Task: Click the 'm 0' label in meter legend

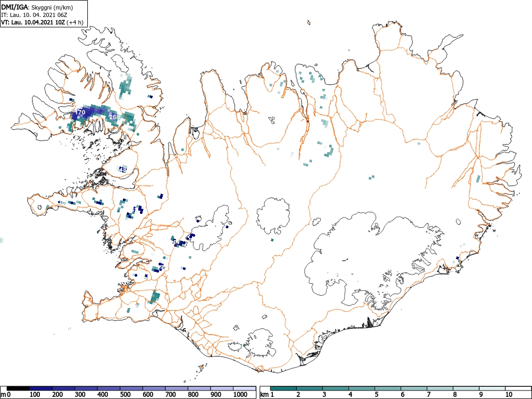Action: click(x=5, y=395)
